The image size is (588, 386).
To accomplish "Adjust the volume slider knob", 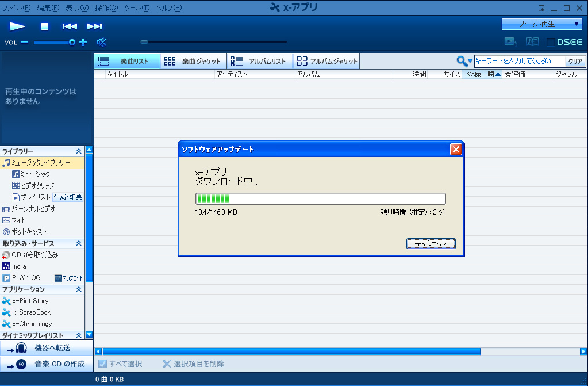I will coord(72,43).
